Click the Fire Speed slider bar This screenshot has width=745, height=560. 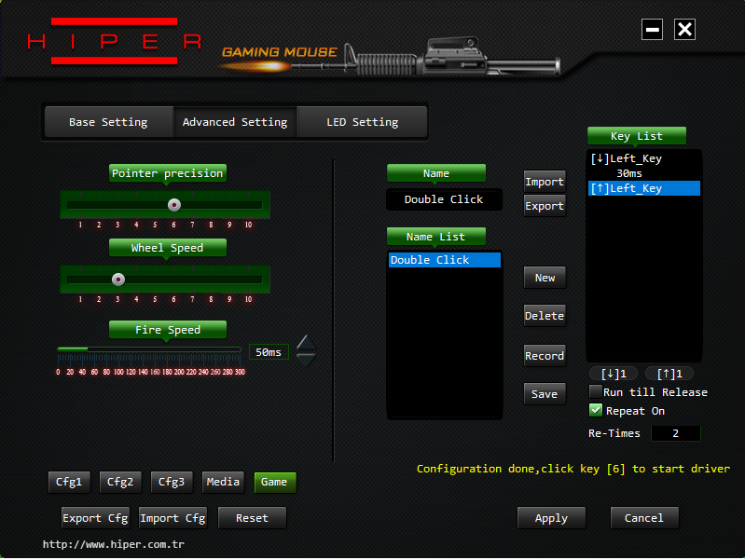(x=148, y=349)
